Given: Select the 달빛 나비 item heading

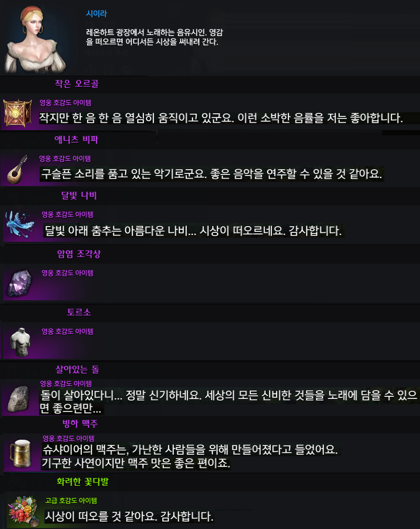Looking at the screenshot, I should point(79,195).
